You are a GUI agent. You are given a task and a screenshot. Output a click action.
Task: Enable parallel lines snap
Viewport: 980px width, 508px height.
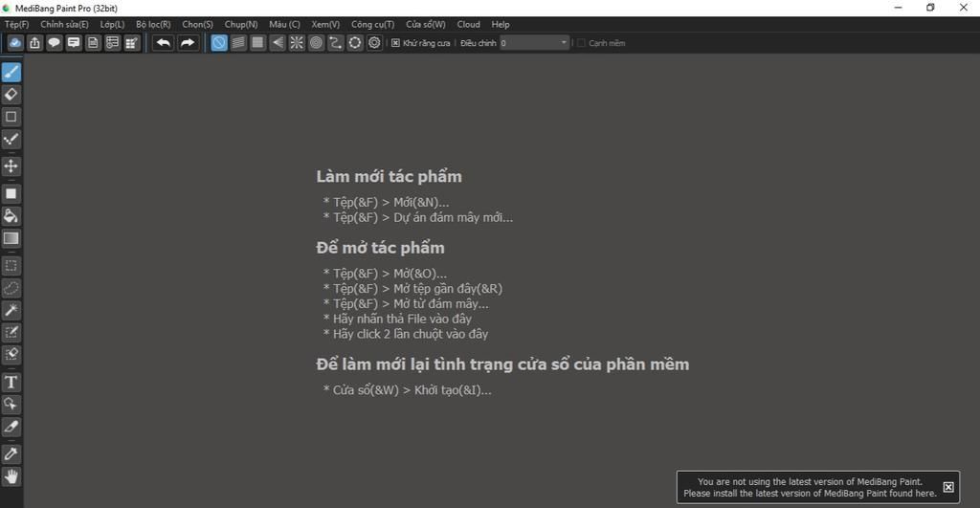(x=238, y=42)
